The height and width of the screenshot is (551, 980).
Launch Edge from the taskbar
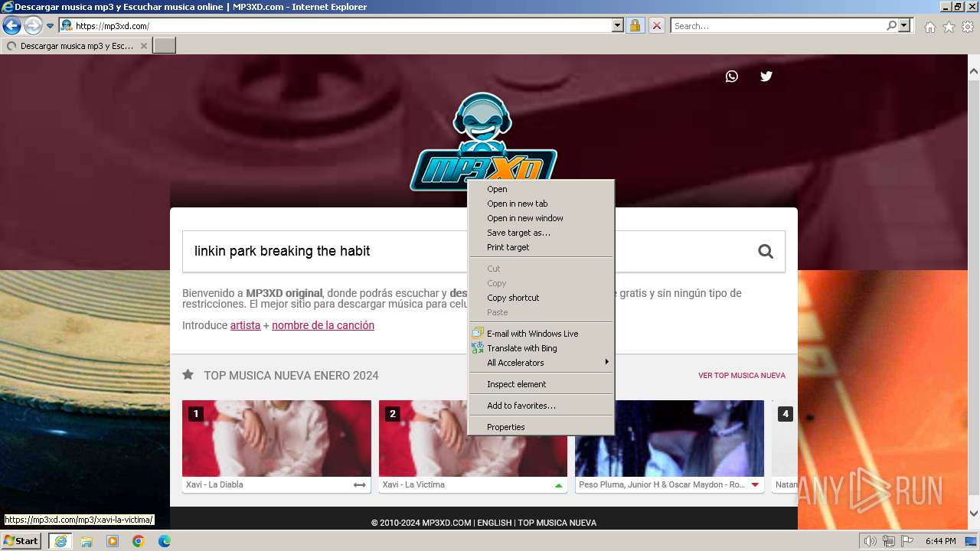click(165, 541)
